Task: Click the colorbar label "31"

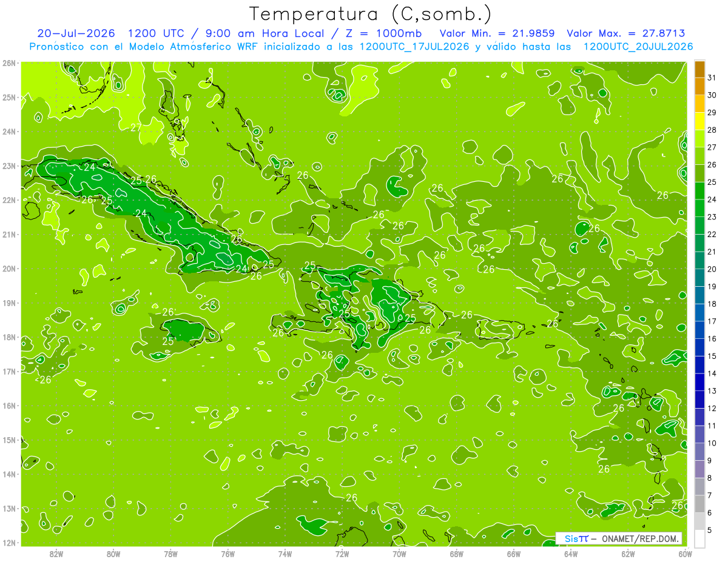Action: coord(712,78)
